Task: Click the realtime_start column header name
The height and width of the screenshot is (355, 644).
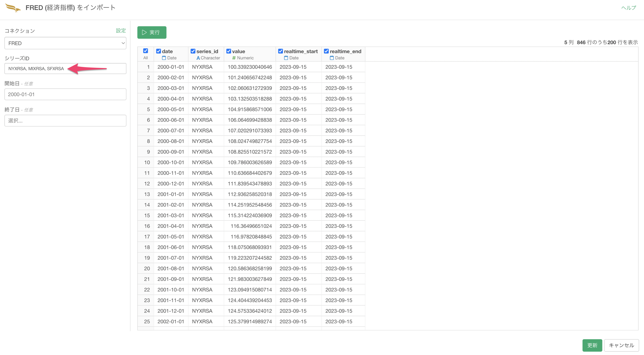Action: [x=301, y=51]
